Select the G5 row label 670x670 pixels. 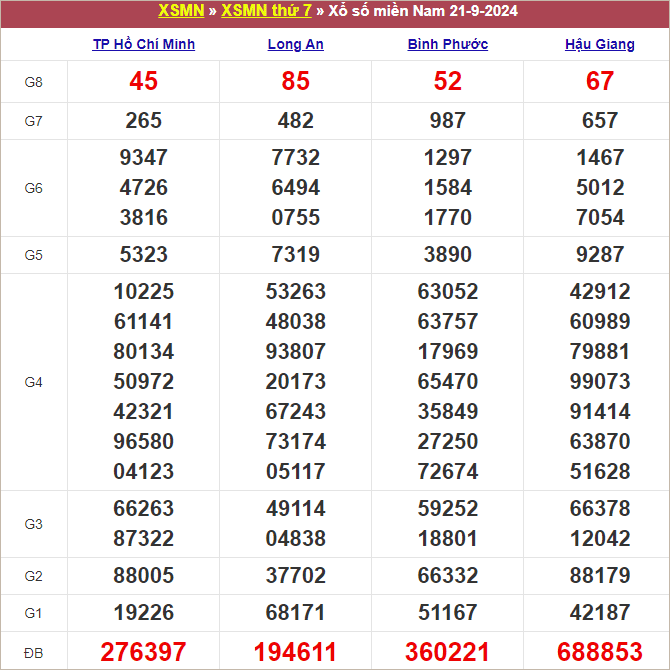[33, 255]
